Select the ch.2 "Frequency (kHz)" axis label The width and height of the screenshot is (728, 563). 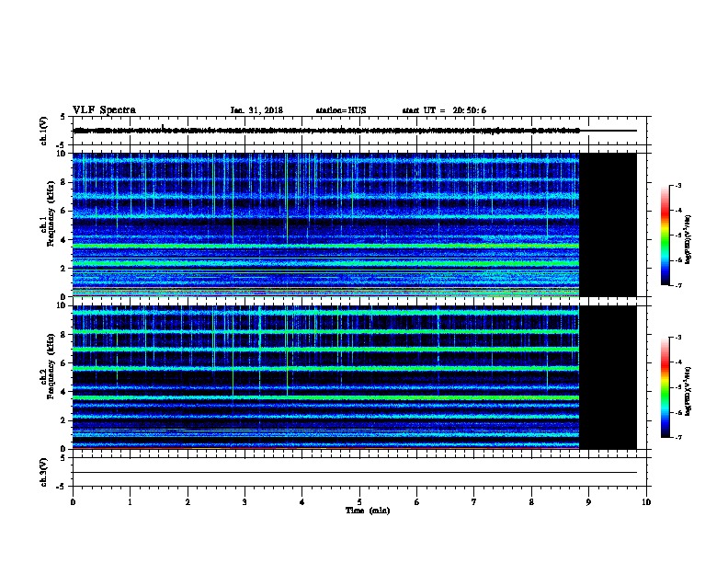(51, 366)
